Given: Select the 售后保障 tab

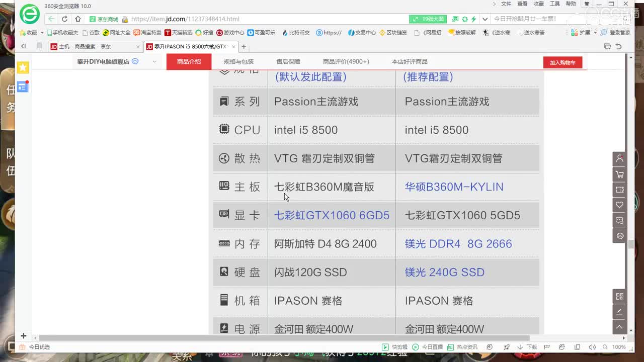Looking at the screenshot, I should coord(288,62).
